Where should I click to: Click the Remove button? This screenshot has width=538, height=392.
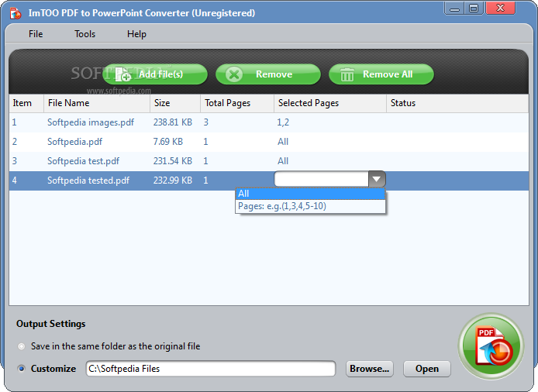pyautogui.click(x=268, y=74)
